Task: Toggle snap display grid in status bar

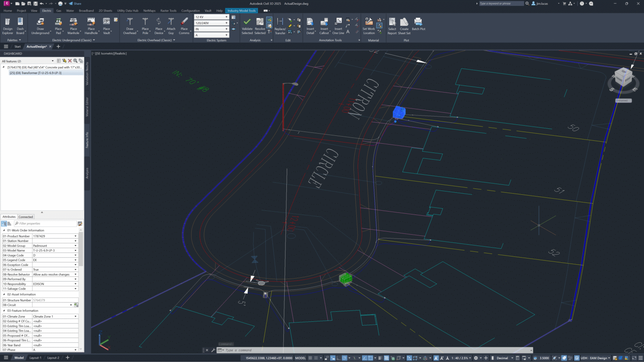Action: point(309,358)
